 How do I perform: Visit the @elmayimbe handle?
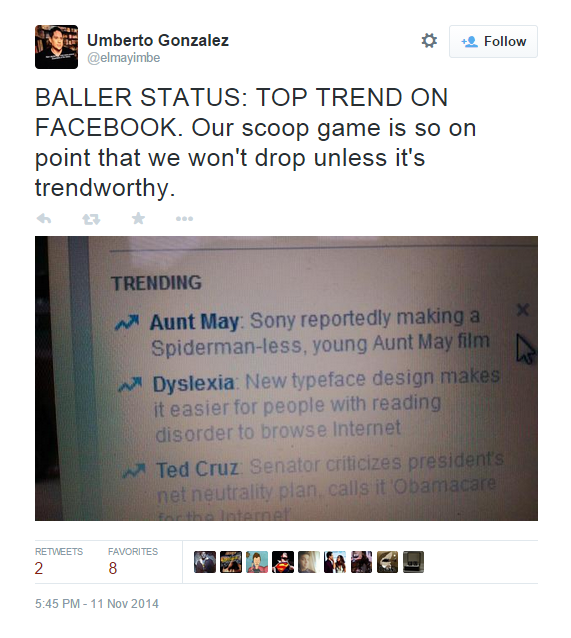(x=124, y=58)
